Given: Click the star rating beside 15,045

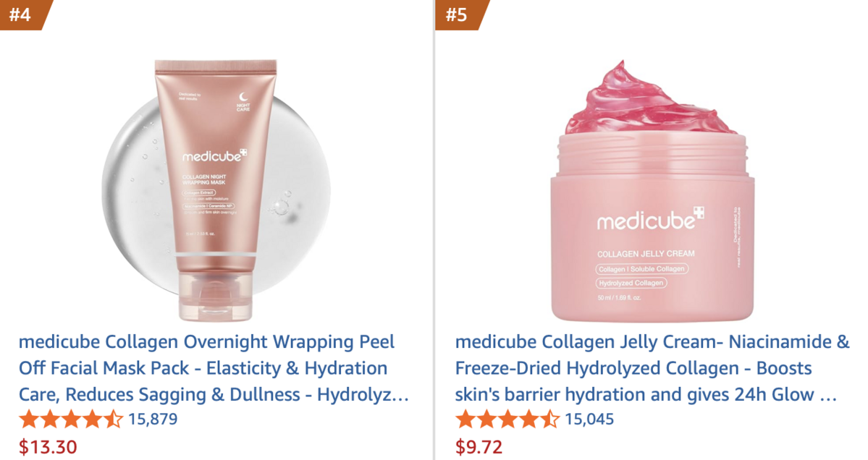Looking at the screenshot, I should tap(507, 419).
